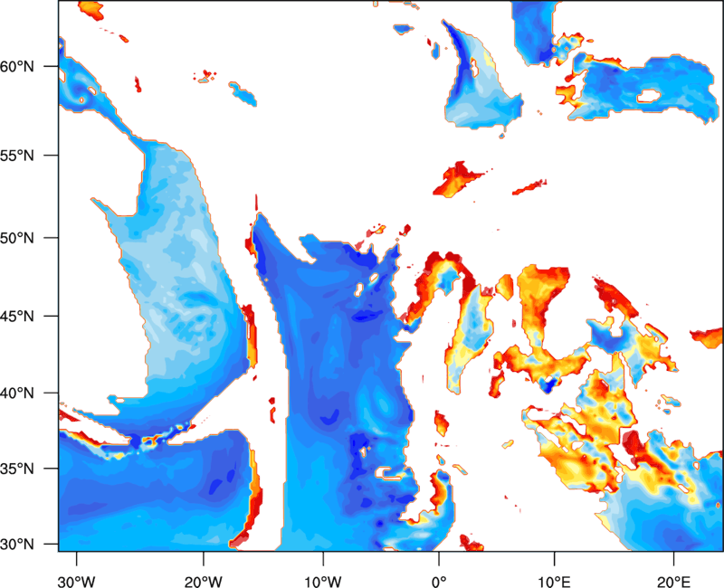Click the 50°N latitude label
The height and width of the screenshot is (588, 724).
pyautogui.click(x=17, y=238)
